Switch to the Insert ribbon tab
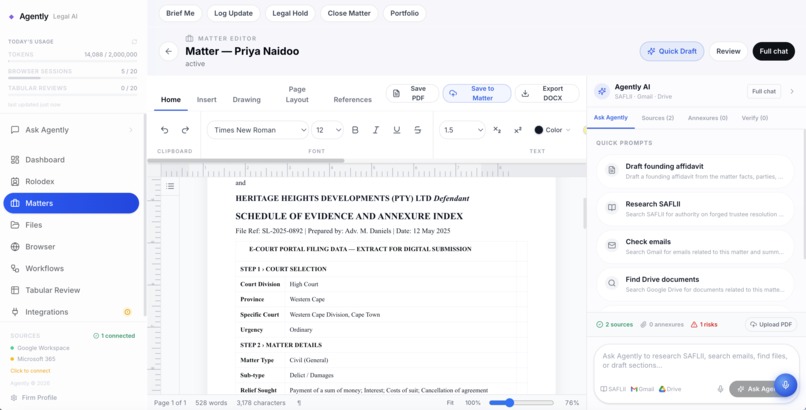Image resolution: width=806 pixels, height=410 pixels. pyautogui.click(x=207, y=100)
